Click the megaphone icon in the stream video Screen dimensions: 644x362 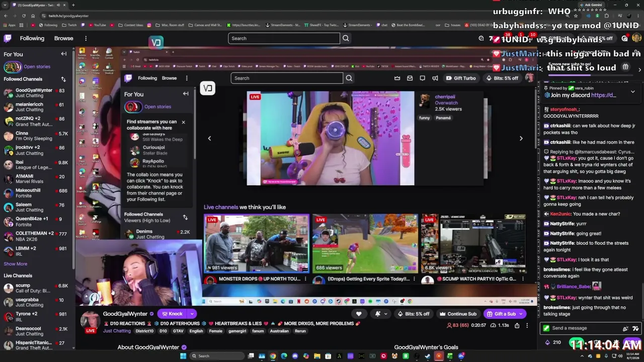point(435,78)
